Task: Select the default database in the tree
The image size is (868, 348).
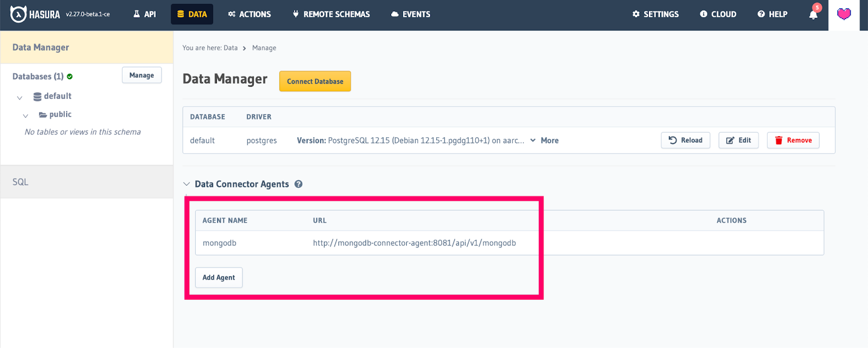Action: coord(58,96)
